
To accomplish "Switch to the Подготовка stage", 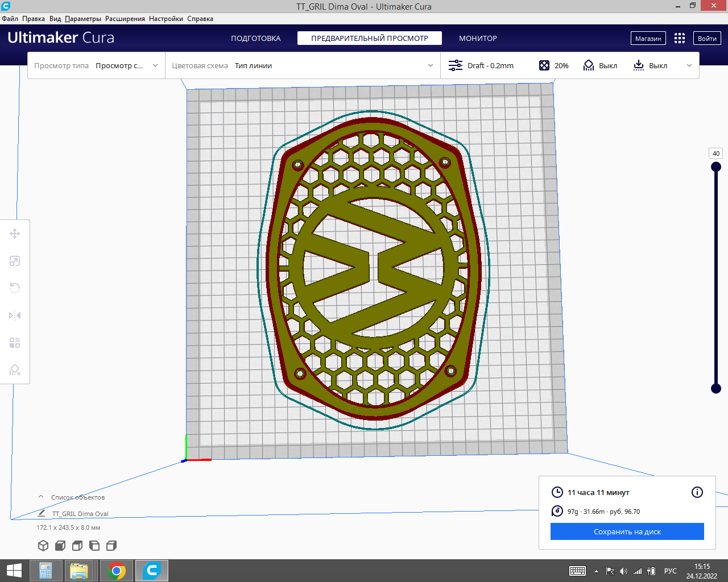I will coord(256,38).
